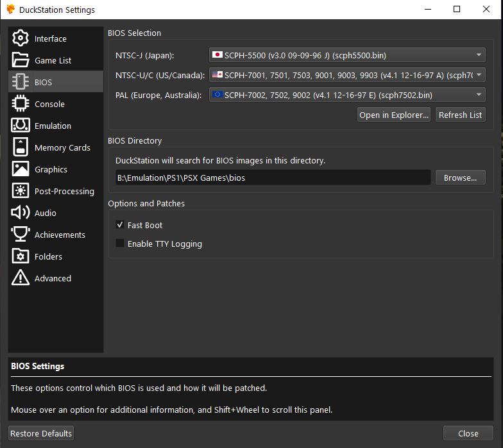
Task: Go to Game List settings
Action: (55, 60)
